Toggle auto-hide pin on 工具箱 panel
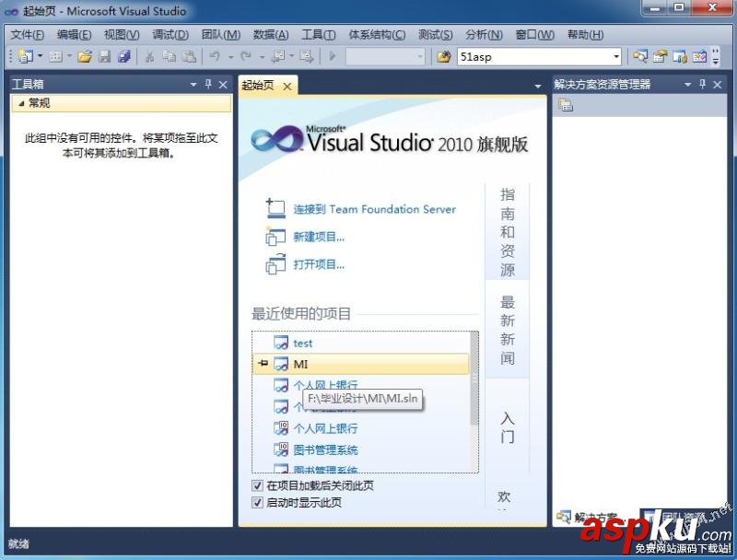This screenshot has width=737, height=560. click(208, 85)
